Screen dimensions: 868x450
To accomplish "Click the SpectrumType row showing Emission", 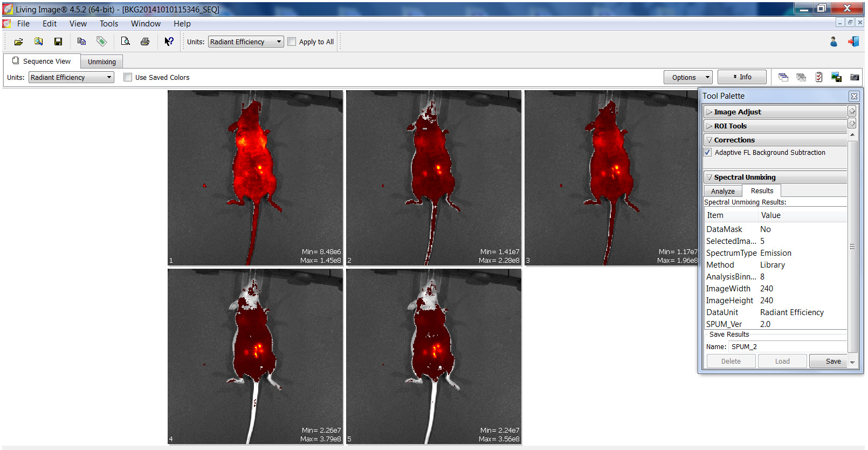I will tap(775, 253).
